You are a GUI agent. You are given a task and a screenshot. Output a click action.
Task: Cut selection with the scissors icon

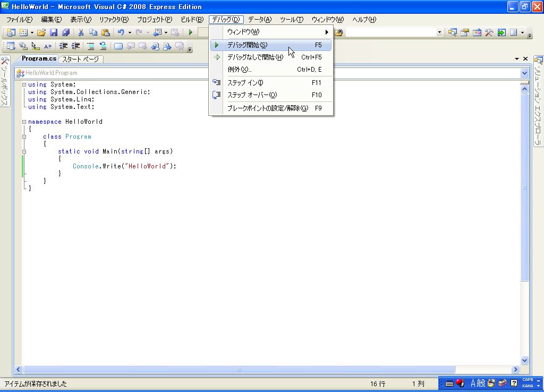point(81,32)
